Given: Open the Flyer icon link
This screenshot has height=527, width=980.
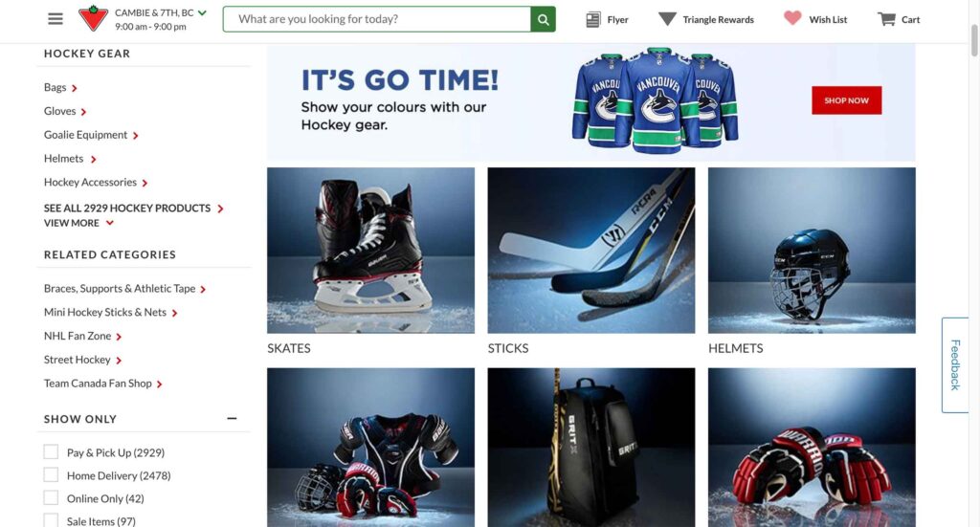Looking at the screenshot, I should [593, 19].
